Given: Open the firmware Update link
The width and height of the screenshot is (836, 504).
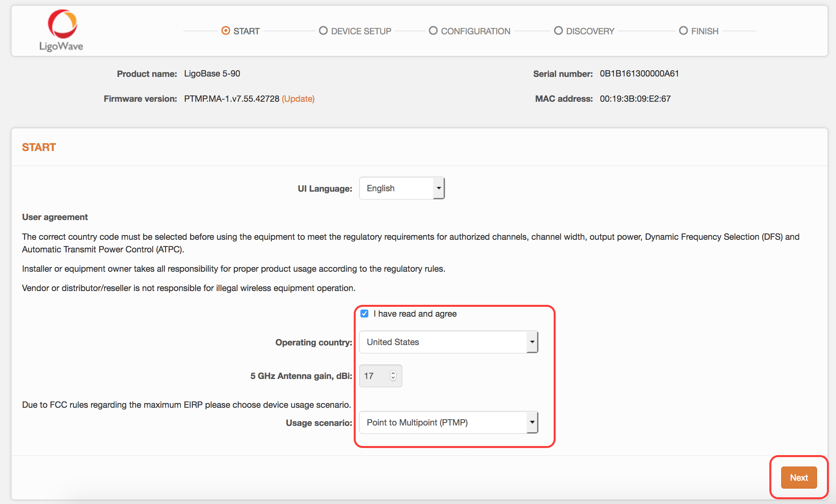Looking at the screenshot, I should [298, 99].
